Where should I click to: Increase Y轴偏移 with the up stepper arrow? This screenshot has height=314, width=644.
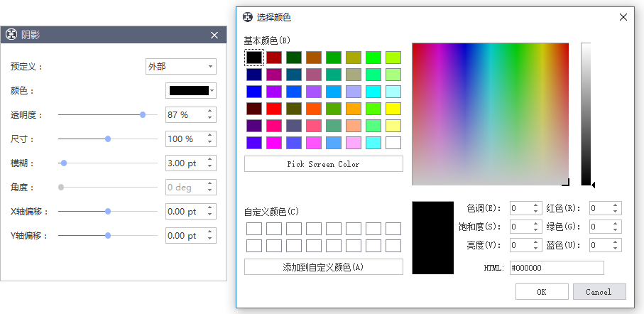(x=210, y=232)
